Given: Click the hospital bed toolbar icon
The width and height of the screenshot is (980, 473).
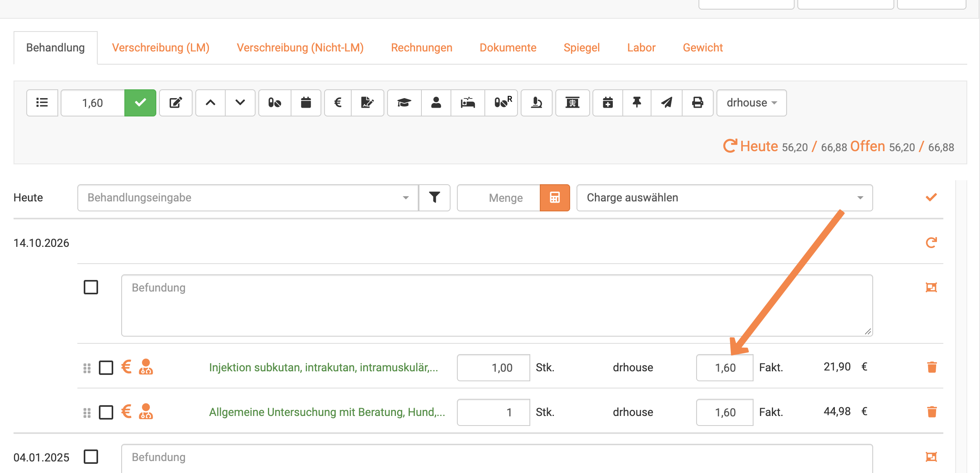Looking at the screenshot, I should click(x=468, y=103).
